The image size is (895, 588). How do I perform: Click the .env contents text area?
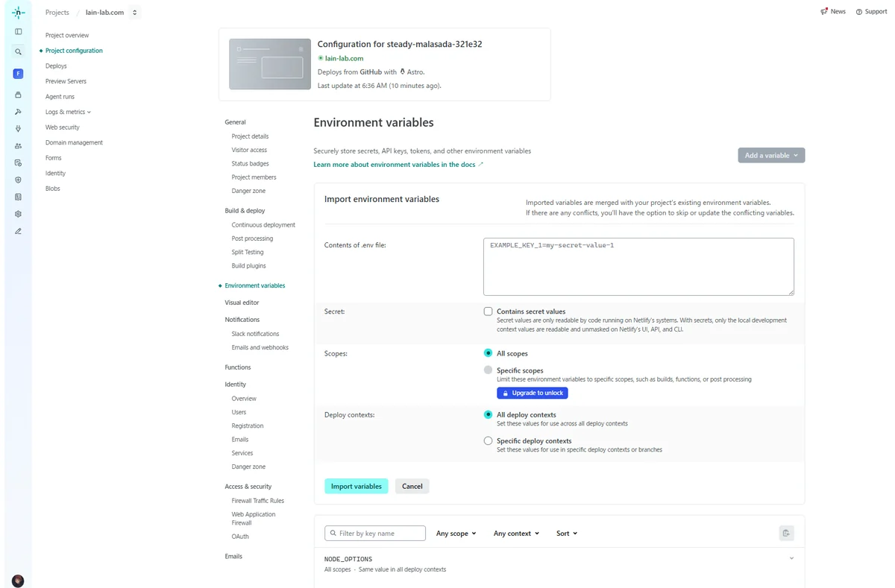[x=638, y=267]
